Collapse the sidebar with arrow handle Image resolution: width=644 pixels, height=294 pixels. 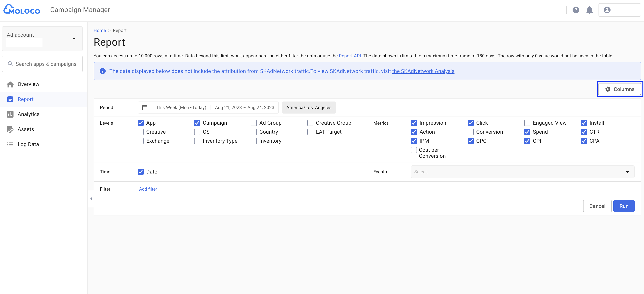point(91,199)
